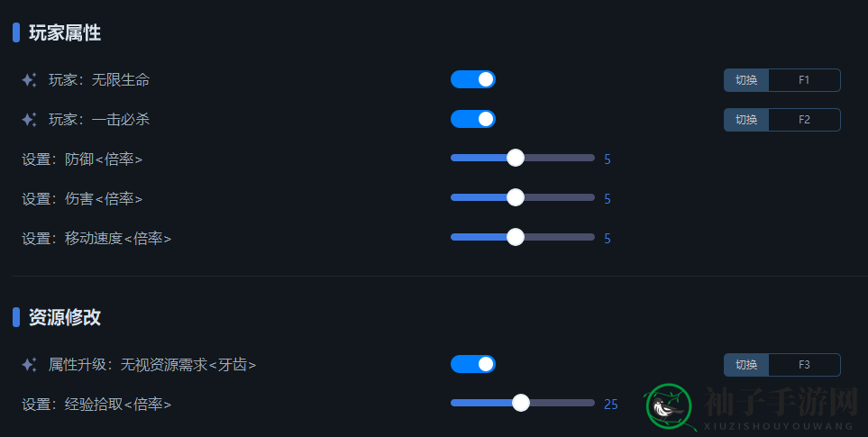Viewport: 868px width, 437px height.
Task: Select the F2 hotkey field
Action: [x=804, y=120]
